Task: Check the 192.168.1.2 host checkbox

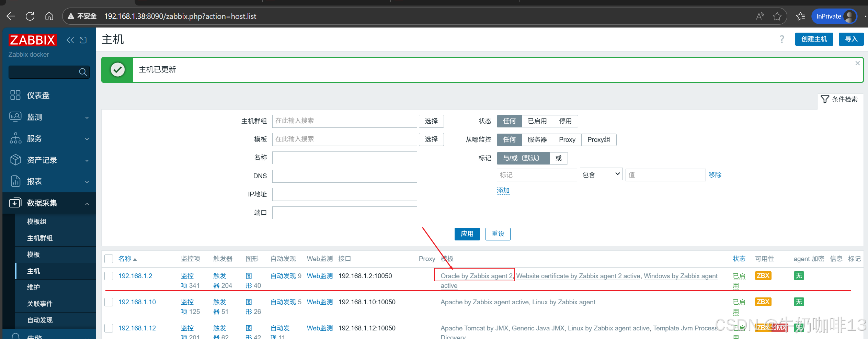Action: (109, 276)
